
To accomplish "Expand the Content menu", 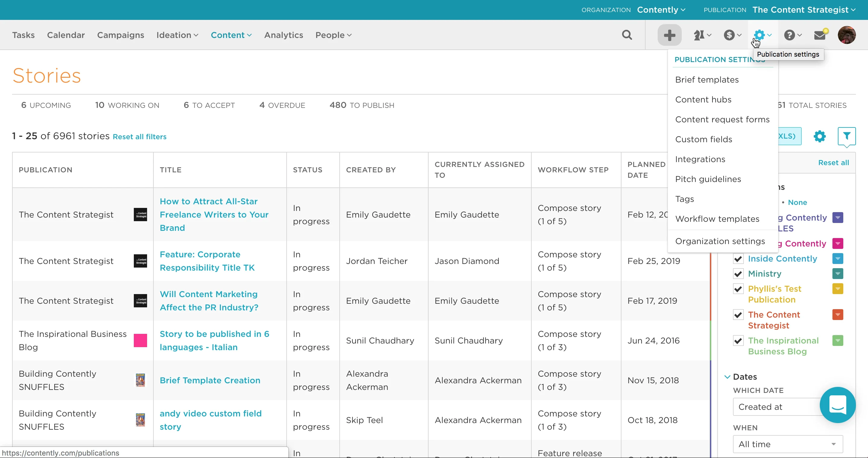I will tap(231, 35).
